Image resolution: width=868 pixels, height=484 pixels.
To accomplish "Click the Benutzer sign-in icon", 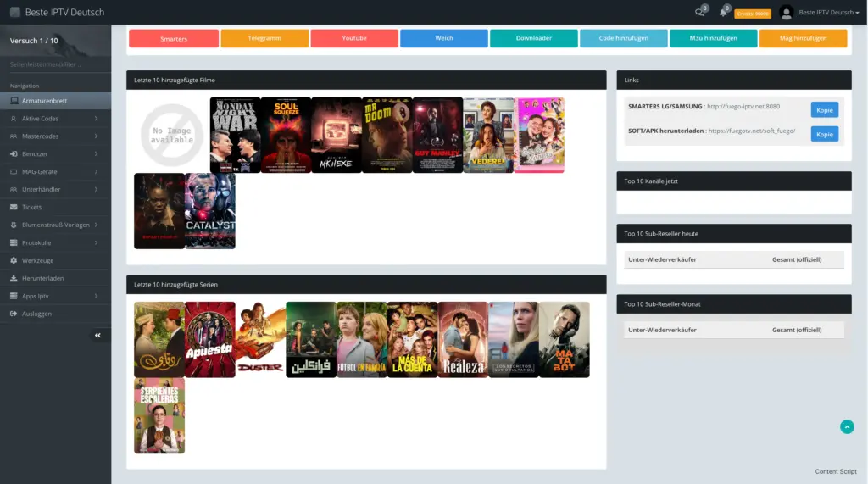I will click(x=14, y=154).
